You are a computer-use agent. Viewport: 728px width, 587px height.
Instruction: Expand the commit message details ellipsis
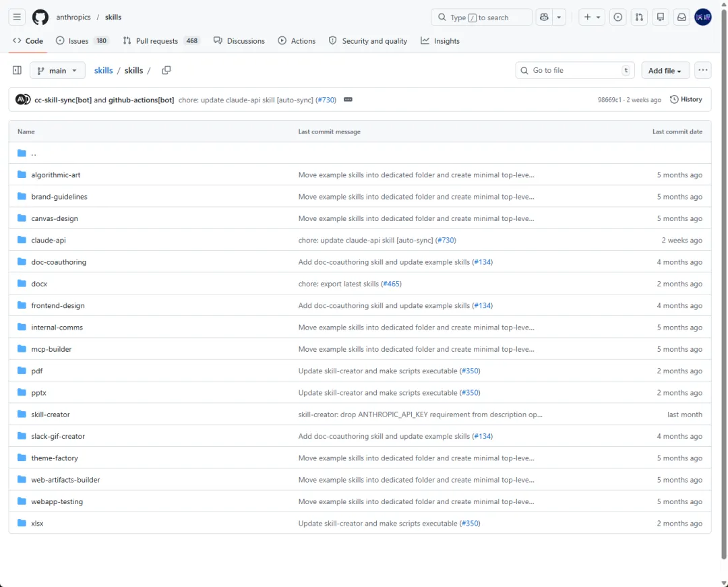348,100
